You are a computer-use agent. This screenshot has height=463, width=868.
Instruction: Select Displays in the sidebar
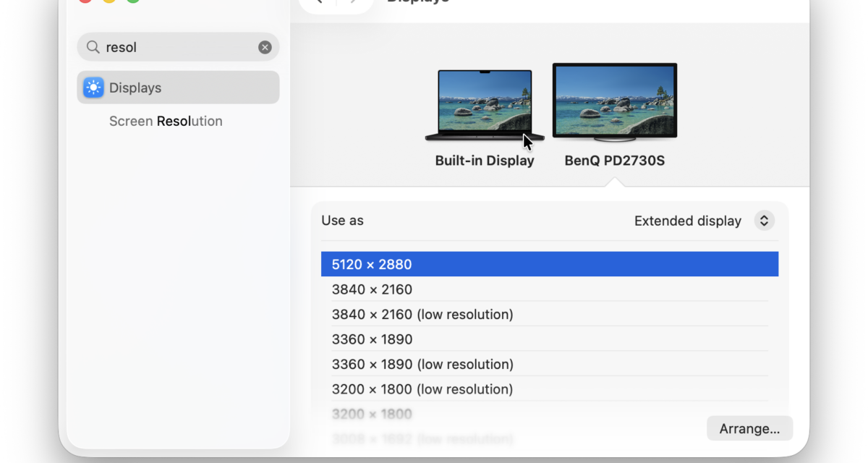click(178, 88)
